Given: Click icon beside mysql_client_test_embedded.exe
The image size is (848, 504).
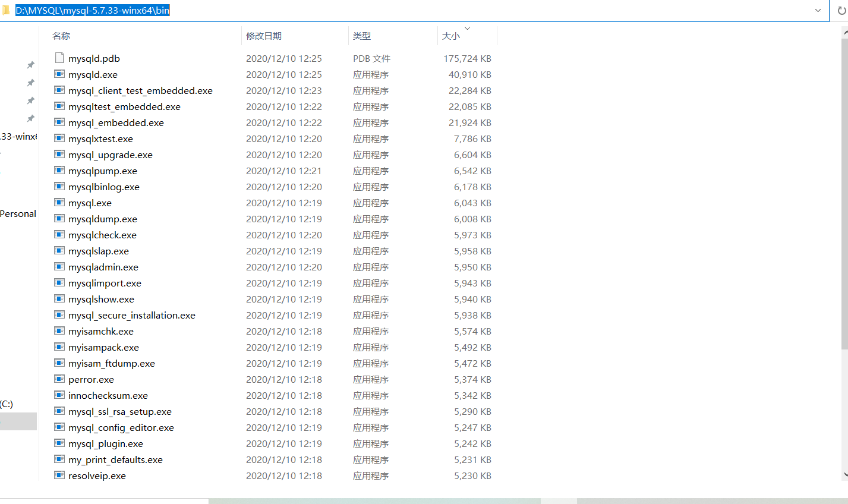Looking at the screenshot, I should pos(59,90).
